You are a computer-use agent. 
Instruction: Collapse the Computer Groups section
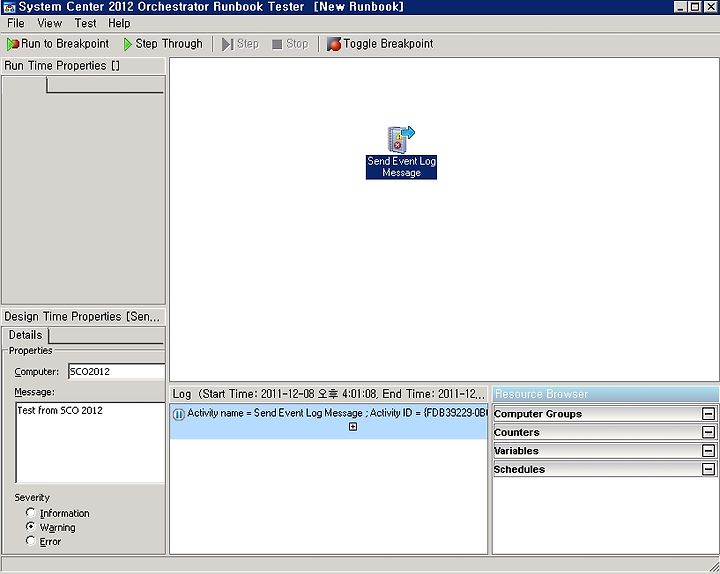(x=708, y=414)
